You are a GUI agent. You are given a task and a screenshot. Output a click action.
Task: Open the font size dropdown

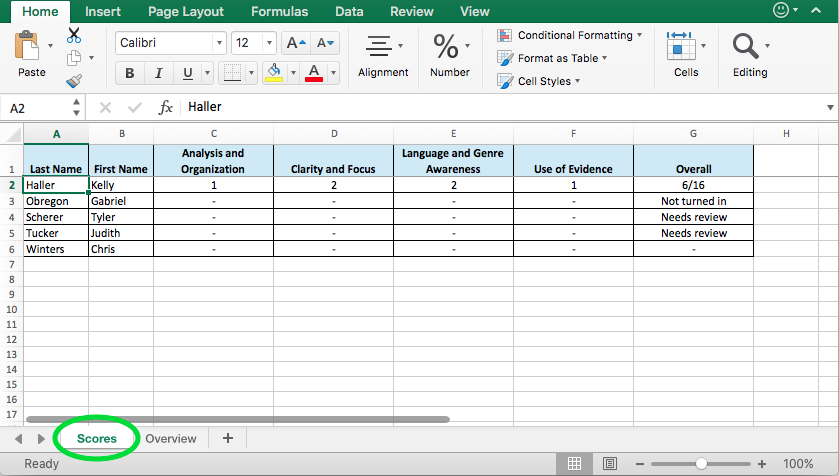click(x=269, y=43)
